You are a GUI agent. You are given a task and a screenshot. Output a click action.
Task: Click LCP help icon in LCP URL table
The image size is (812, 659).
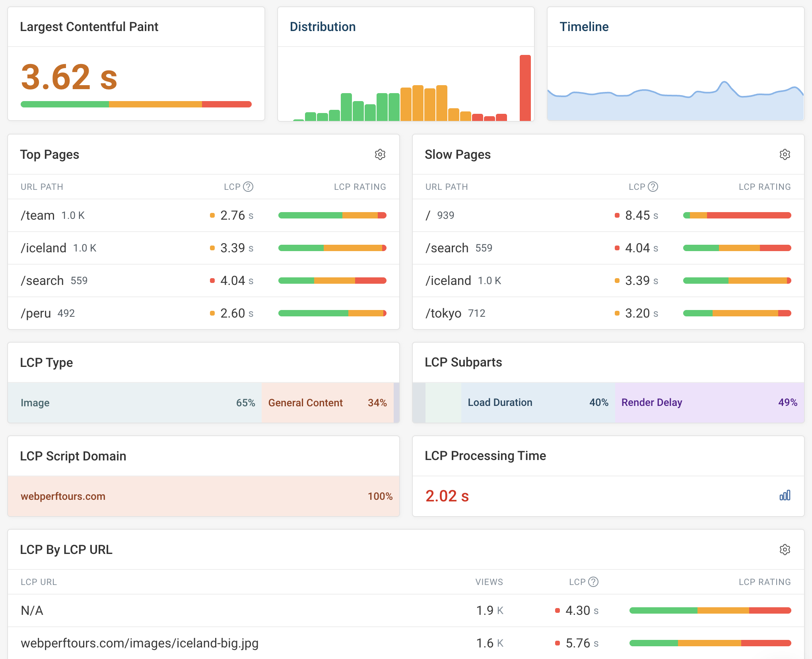pyautogui.click(x=593, y=582)
